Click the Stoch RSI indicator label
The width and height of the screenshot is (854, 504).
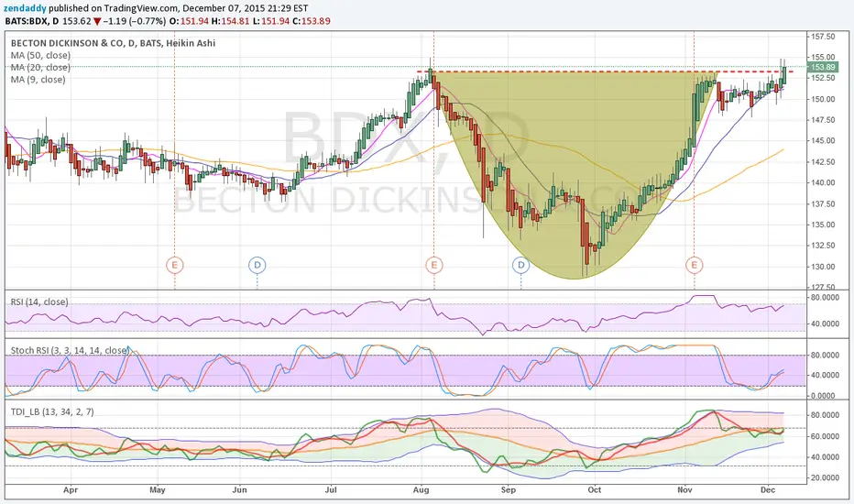[69, 350]
